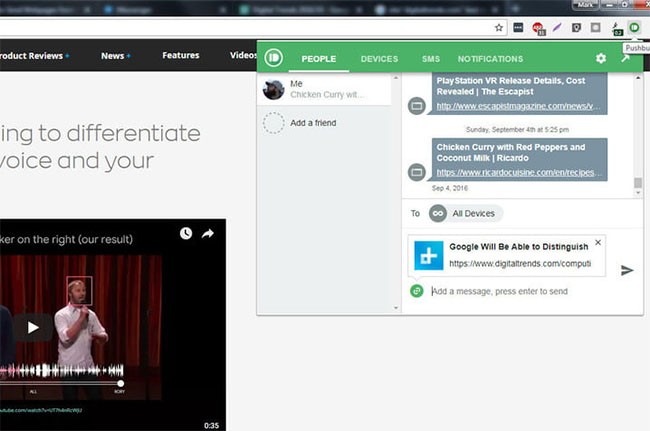650x431 pixels.
Task: Switch to the Devices tab
Action: pos(379,59)
